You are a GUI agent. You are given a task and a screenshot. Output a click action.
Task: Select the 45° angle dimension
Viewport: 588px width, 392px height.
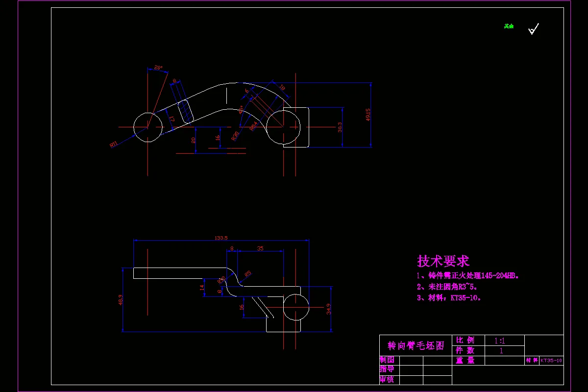point(241,110)
